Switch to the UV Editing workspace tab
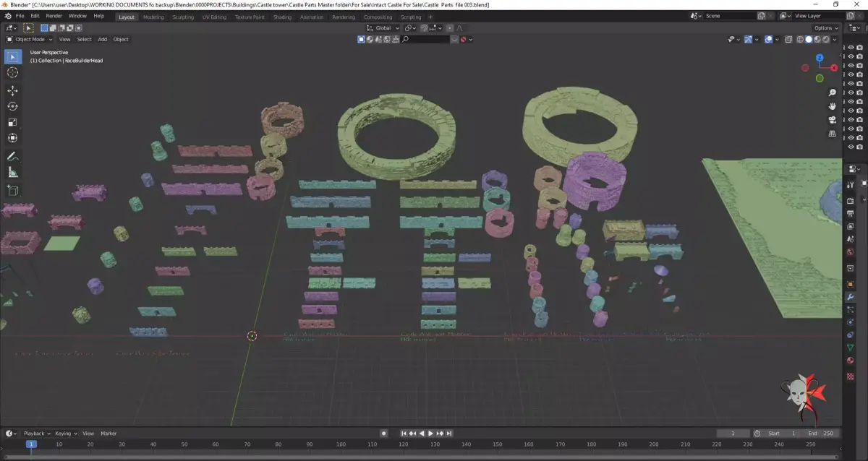This screenshot has height=461, width=868. (x=214, y=17)
